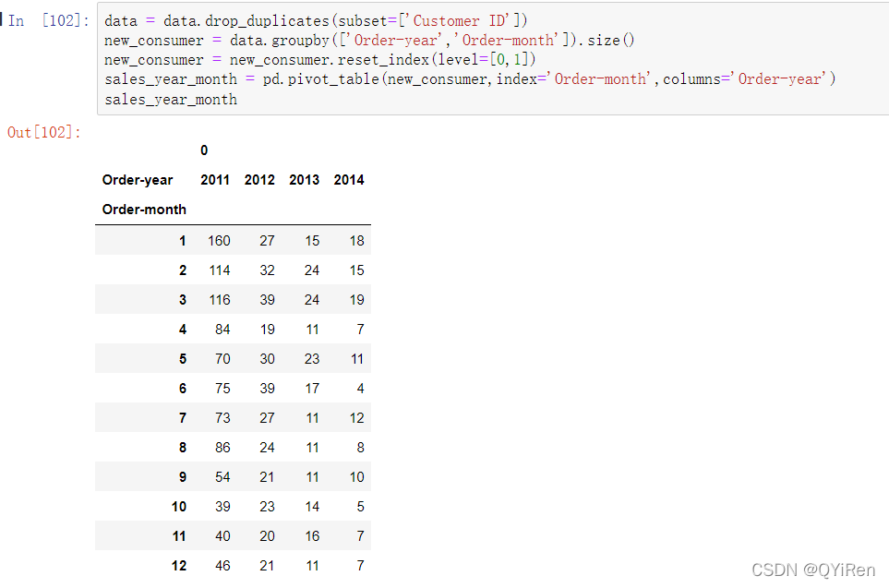This screenshot has width=889, height=588.
Task: Click value 15 in month 1 row
Action: pos(312,241)
